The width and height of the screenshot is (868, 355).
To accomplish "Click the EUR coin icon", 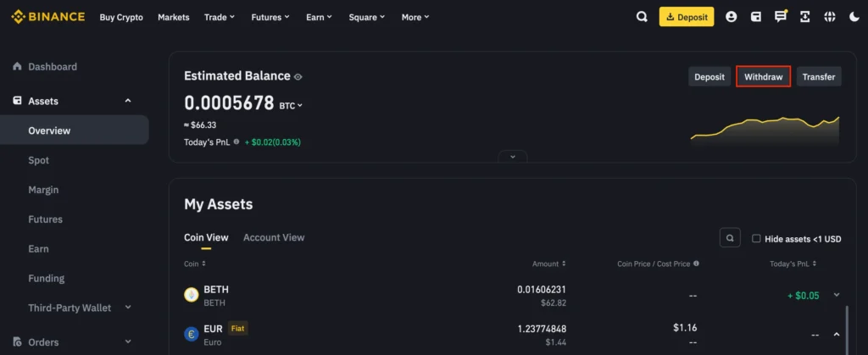I will click(191, 335).
